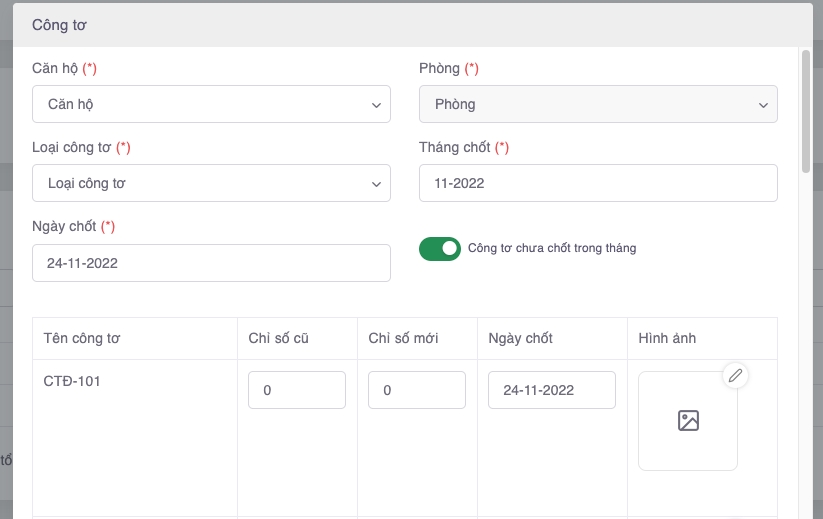Click the 'Công tơ' dialog title
The height and width of the screenshot is (519, 823).
[x=58, y=24]
